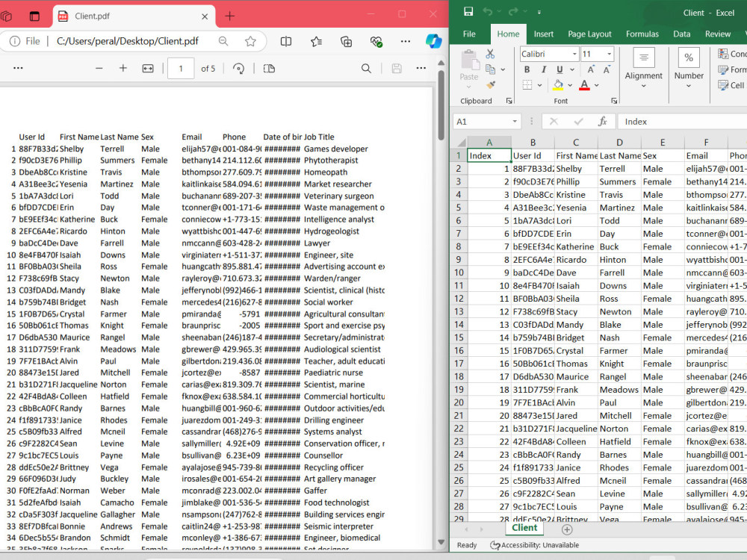
Task: Open the Calibri font name dropdown
Action: point(574,54)
